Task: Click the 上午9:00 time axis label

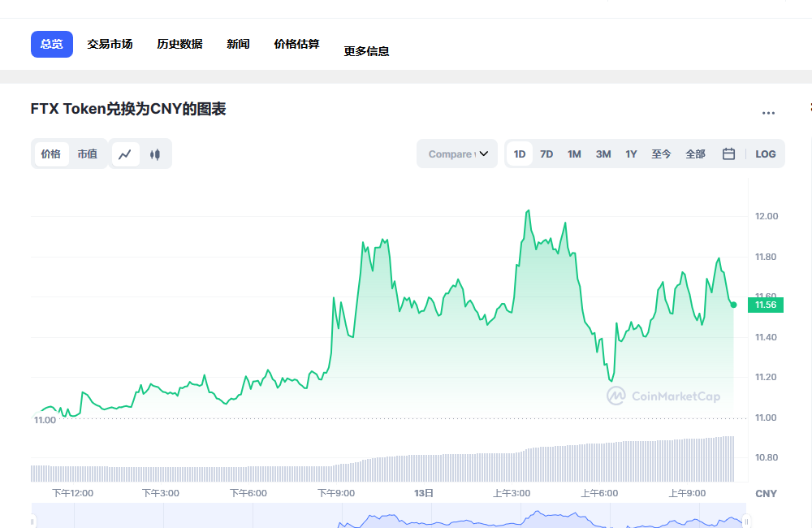Action: pyautogui.click(x=687, y=493)
